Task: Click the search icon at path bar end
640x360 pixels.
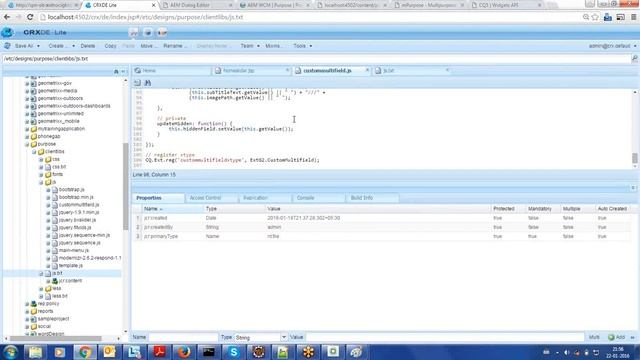Action: pyautogui.click(x=635, y=59)
